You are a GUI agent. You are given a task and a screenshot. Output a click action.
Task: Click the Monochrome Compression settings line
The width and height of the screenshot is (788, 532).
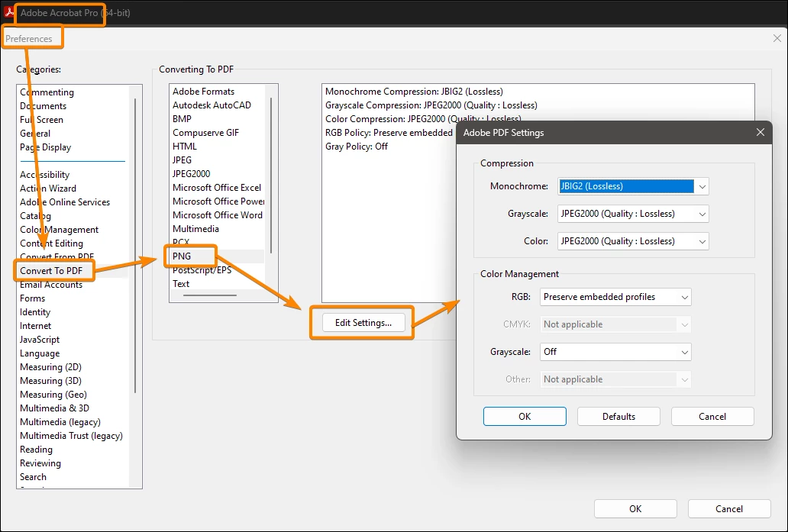(x=414, y=92)
